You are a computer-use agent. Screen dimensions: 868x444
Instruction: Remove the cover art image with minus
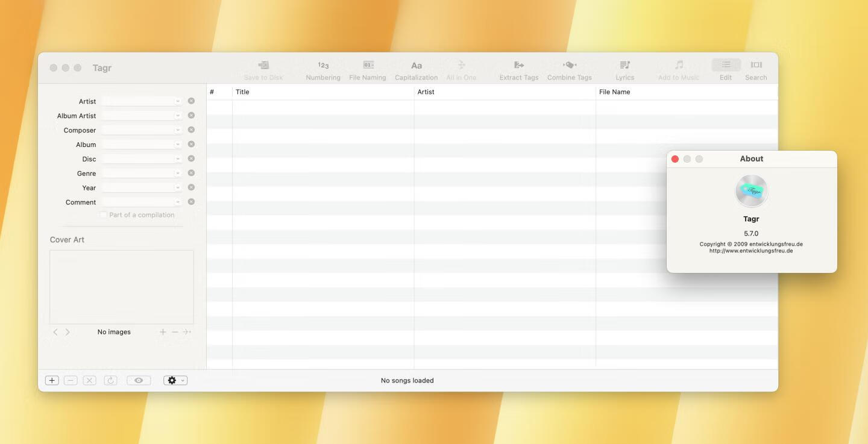(x=175, y=332)
